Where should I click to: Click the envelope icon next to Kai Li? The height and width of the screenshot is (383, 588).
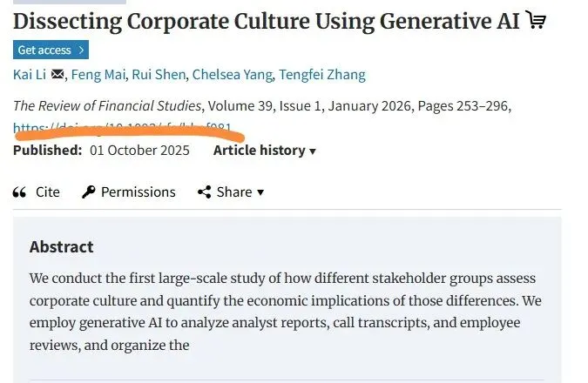(58, 75)
